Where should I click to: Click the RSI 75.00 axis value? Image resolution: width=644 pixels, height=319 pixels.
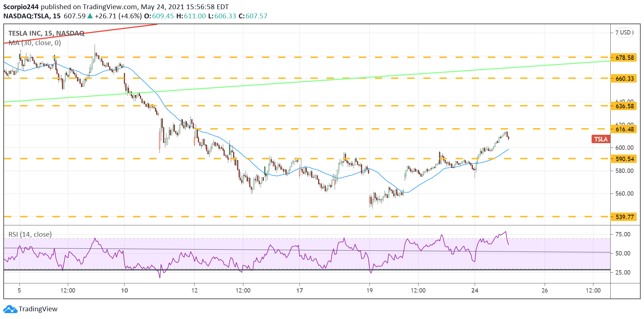623,234
